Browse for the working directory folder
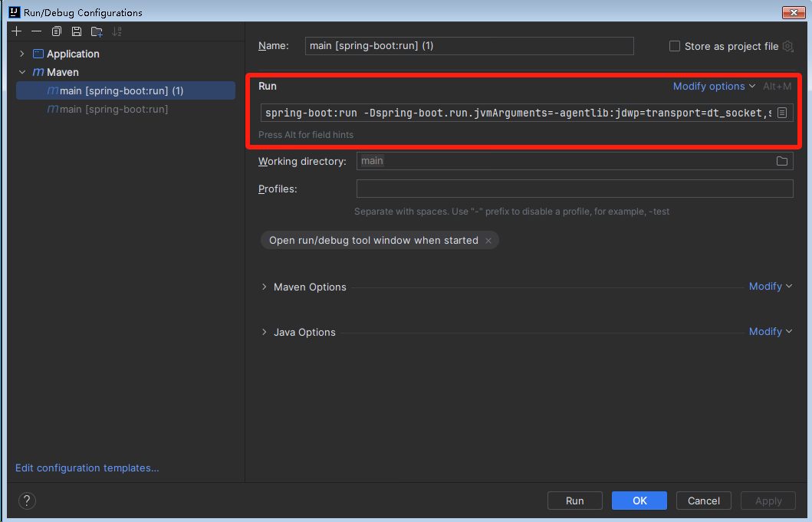Viewport: 812px width, 522px height. point(782,161)
